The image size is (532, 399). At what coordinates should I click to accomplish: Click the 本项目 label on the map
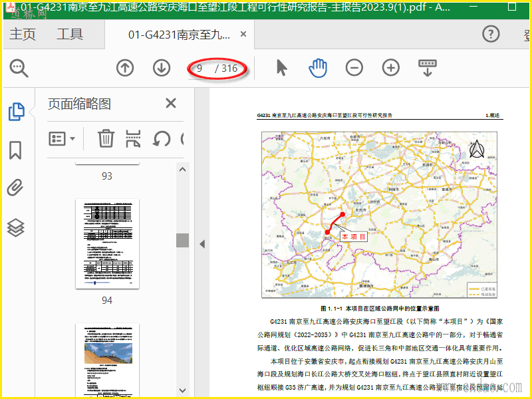(x=354, y=237)
